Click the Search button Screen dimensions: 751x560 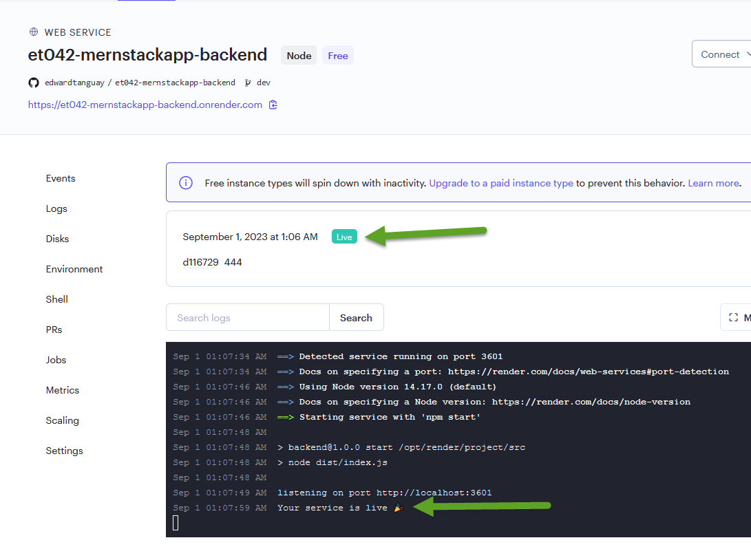pyautogui.click(x=356, y=317)
